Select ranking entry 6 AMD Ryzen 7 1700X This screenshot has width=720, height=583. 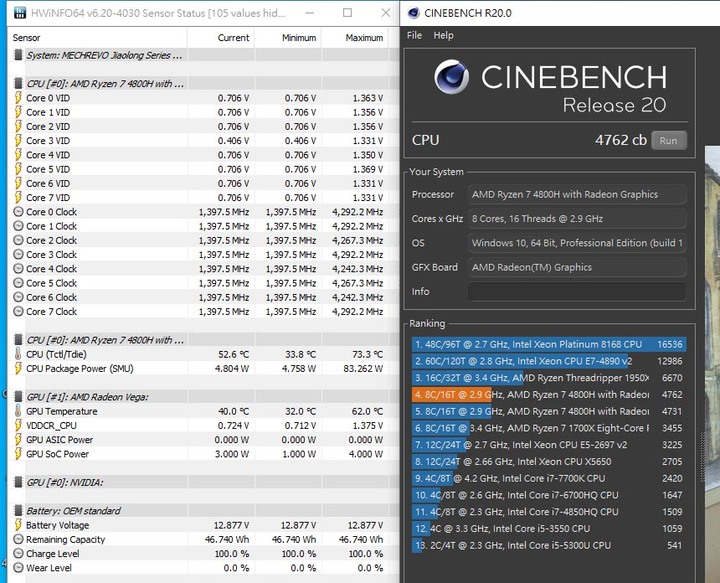(x=549, y=428)
